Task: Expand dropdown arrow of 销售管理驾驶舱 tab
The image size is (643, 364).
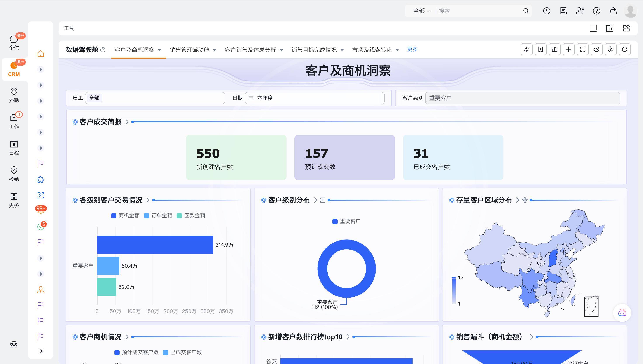Action: click(215, 50)
